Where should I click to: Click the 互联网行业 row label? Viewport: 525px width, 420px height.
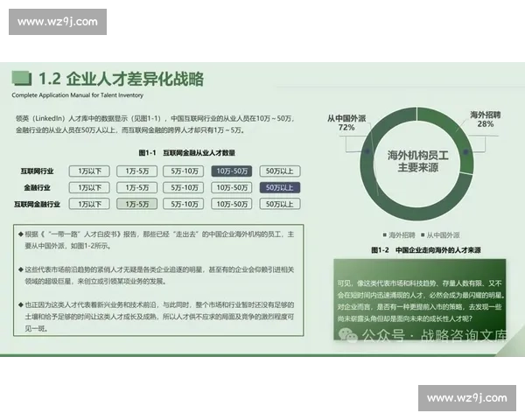pyautogui.click(x=37, y=171)
